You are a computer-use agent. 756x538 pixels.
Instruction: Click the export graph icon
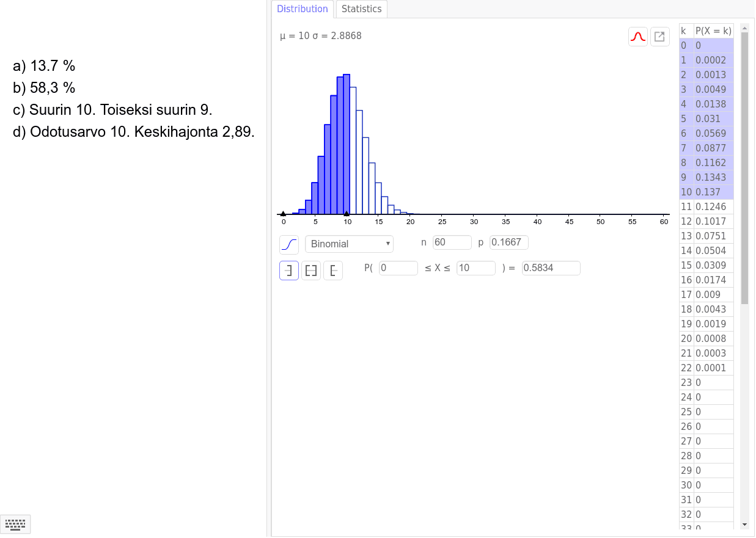coord(659,37)
